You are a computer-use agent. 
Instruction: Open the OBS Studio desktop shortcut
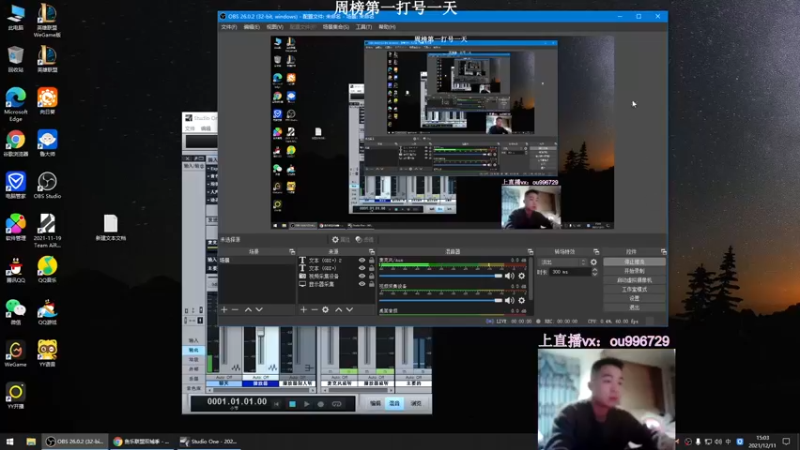point(47,185)
